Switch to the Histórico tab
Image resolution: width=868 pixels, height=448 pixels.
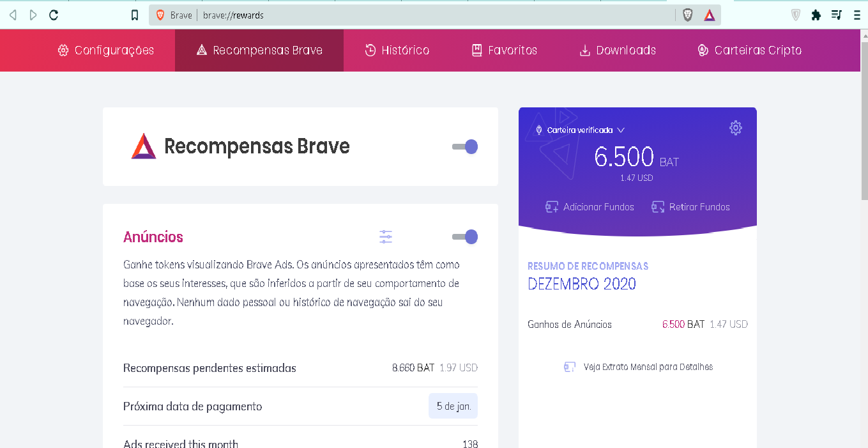click(x=397, y=50)
